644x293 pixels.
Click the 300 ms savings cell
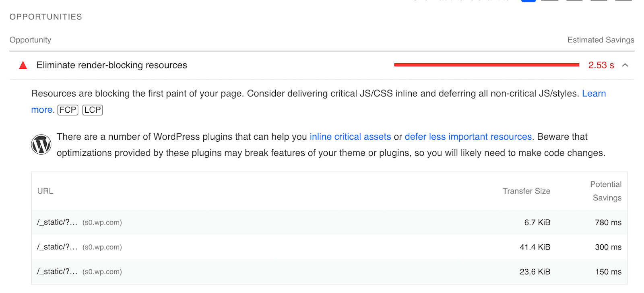pos(608,247)
